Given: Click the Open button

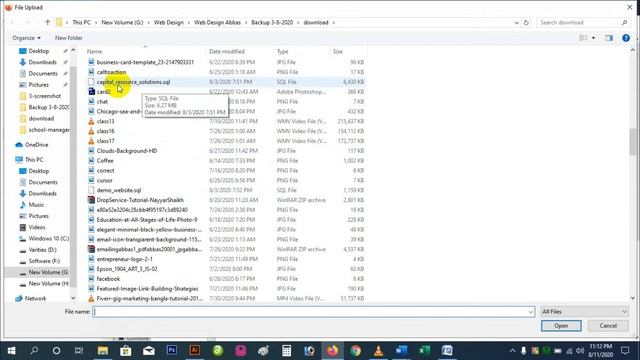Looking at the screenshot, I should click(x=561, y=326).
